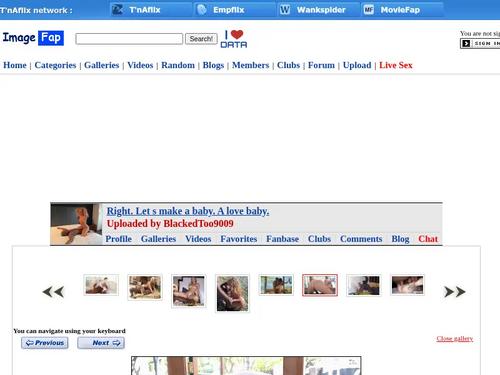Screen dimensions: 500x375
Task: Open the Categories menu item
Action: (x=55, y=65)
